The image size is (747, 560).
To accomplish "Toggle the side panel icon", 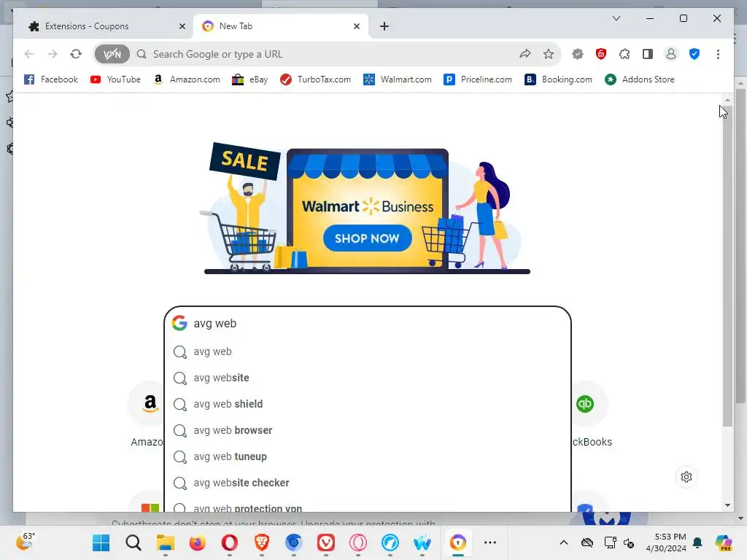I will pyautogui.click(x=648, y=54).
